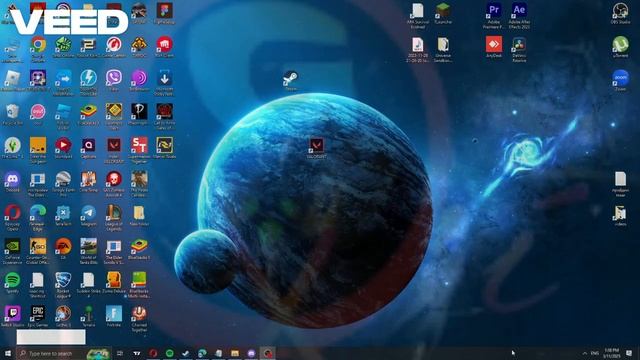Image resolution: width=640 pixels, height=360 pixels.
Task: Open the Discord desktop shortcut
Action: pos(12,179)
